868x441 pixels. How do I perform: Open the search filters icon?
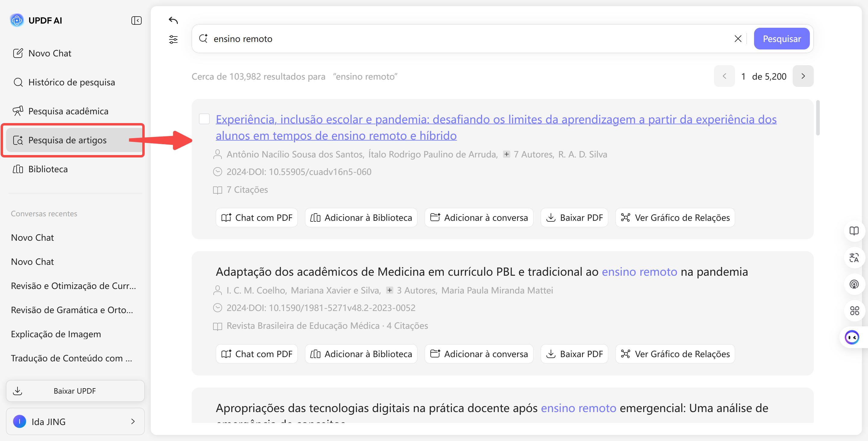(173, 40)
